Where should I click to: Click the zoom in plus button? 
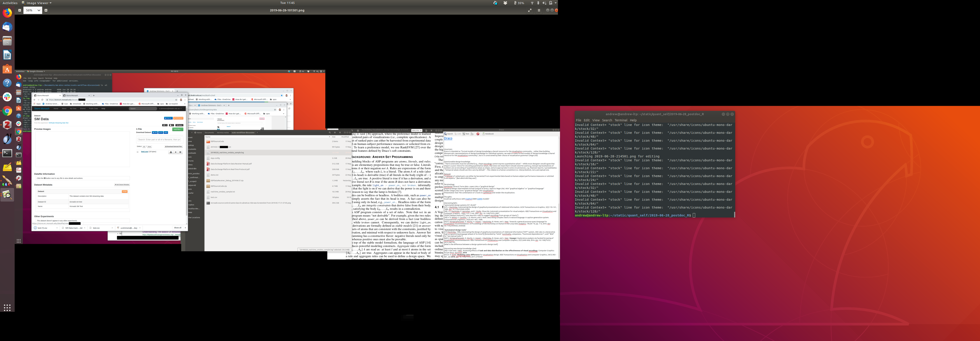click(x=46, y=10)
